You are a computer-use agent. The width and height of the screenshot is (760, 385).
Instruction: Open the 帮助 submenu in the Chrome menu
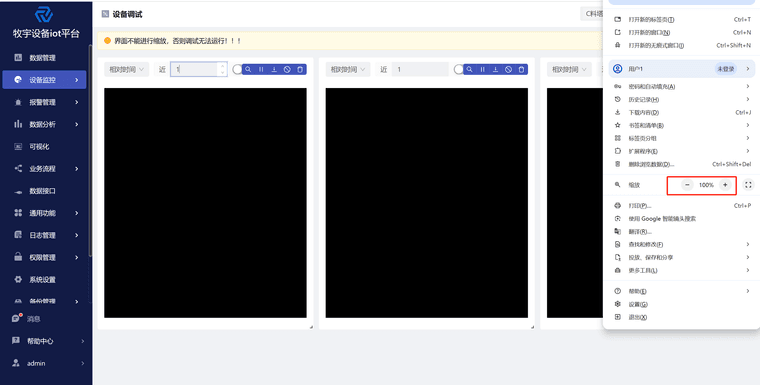click(681, 291)
